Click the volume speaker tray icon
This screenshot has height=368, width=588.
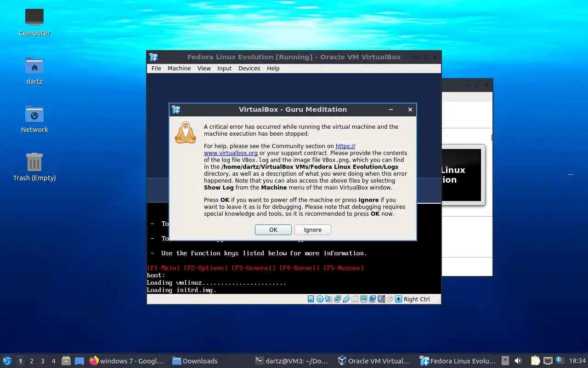click(518, 361)
